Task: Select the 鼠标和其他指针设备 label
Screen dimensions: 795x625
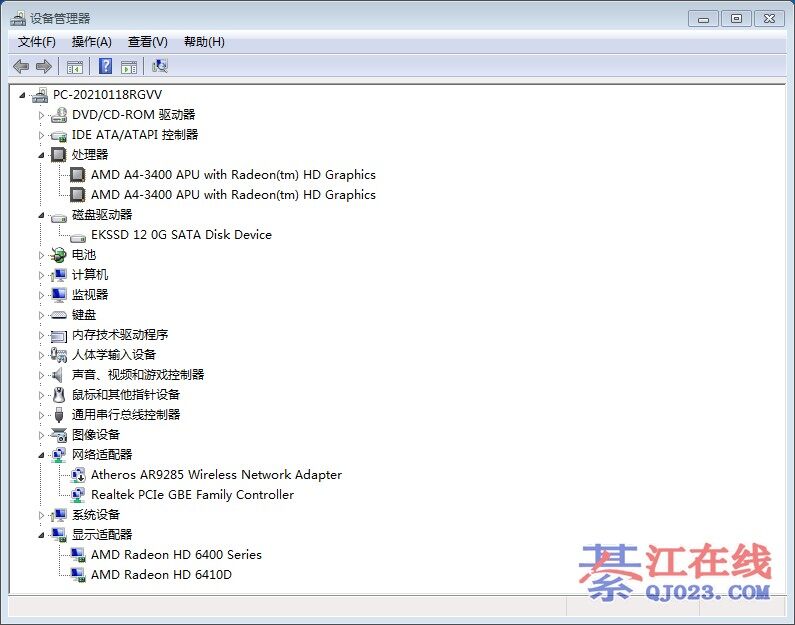Action: [126, 395]
